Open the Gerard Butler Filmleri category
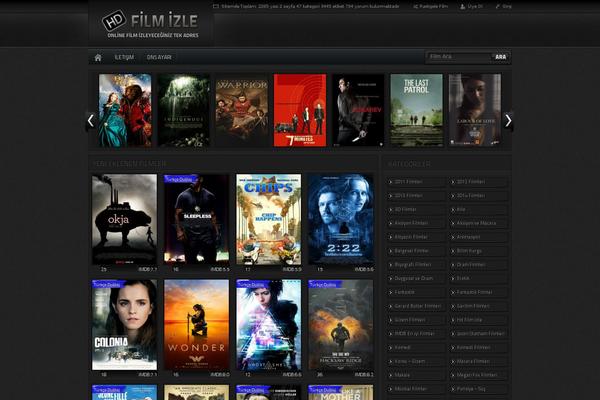Viewport: 600px width, 400px height. (416, 306)
